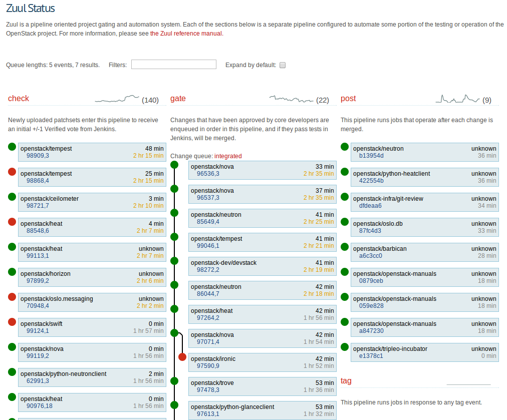Open the Zuul reference manual link

point(186,34)
